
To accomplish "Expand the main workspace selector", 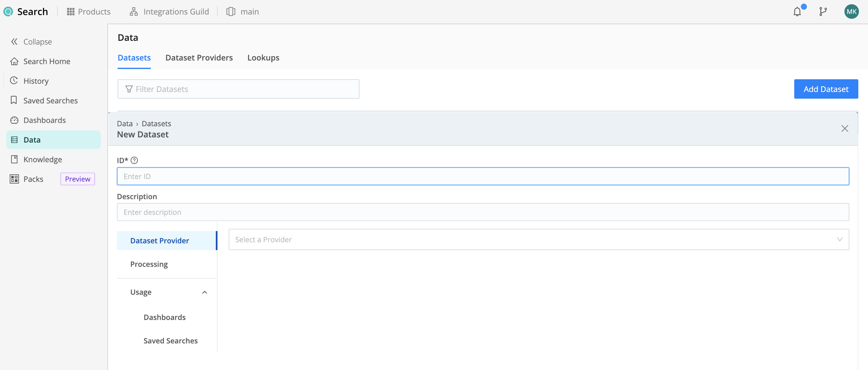I will (x=242, y=11).
